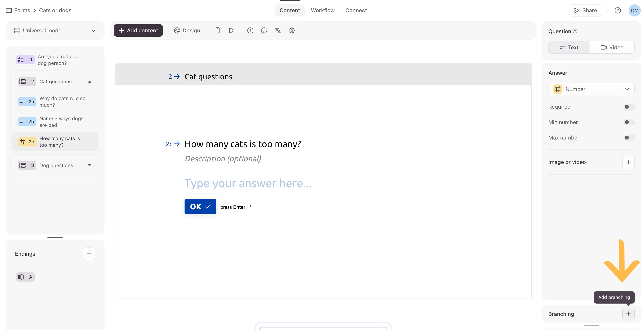644x330 pixels.
Task: Open the accessibility checker icon
Action: pos(250,30)
